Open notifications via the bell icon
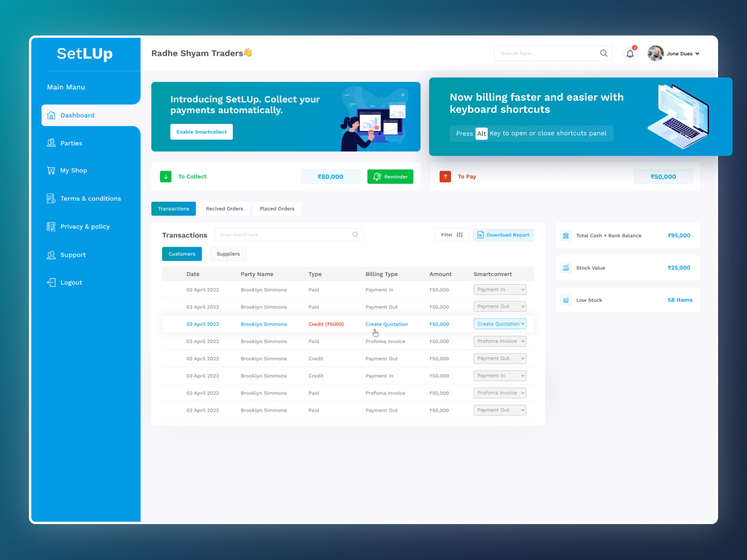 pyautogui.click(x=630, y=53)
